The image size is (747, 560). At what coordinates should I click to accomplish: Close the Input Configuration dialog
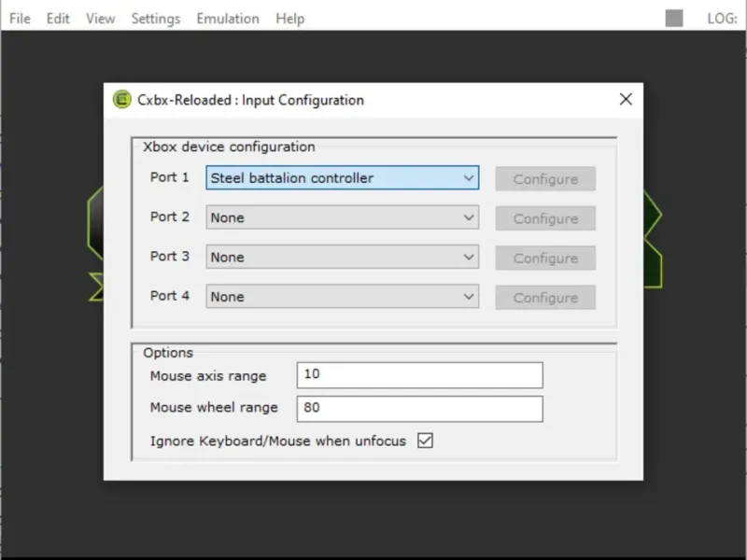tap(626, 99)
